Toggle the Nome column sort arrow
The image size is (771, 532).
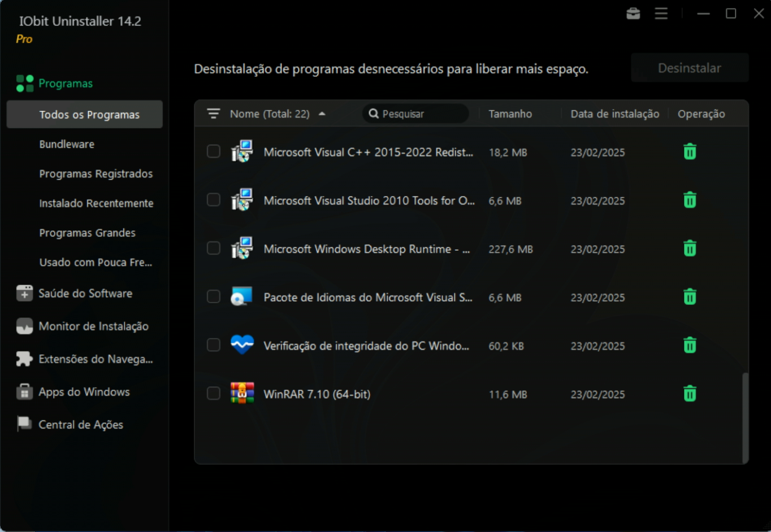322,114
